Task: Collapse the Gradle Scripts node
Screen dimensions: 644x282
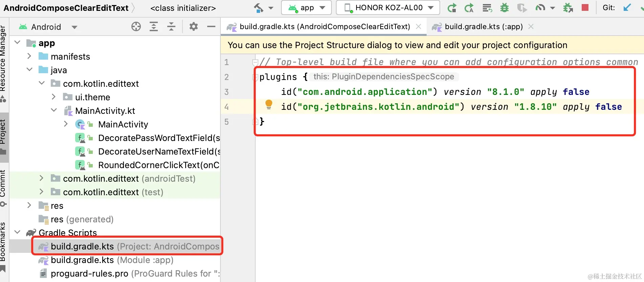Action: click(x=17, y=233)
